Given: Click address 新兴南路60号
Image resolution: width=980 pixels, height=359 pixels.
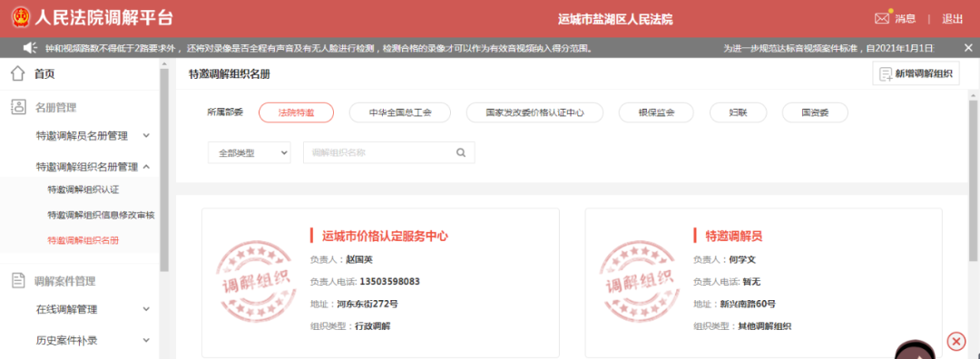Looking at the screenshot, I should (x=748, y=304).
